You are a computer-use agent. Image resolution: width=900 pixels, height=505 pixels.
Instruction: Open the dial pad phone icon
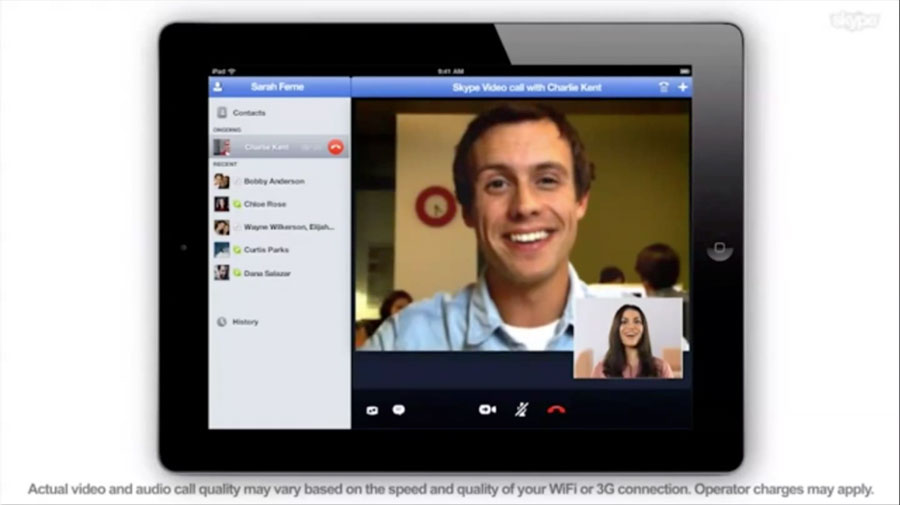point(664,87)
